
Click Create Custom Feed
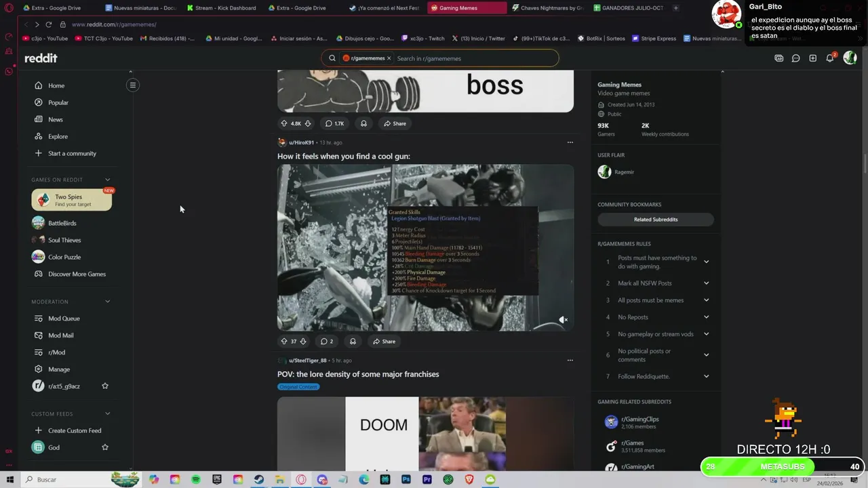[x=75, y=430]
